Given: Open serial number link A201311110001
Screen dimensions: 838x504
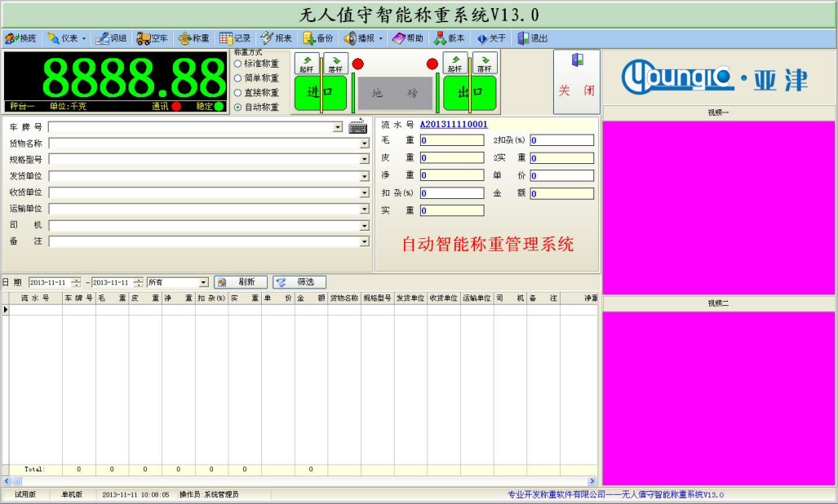Looking at the screenshot, I should pyautogui.click(x=454, y=125).
